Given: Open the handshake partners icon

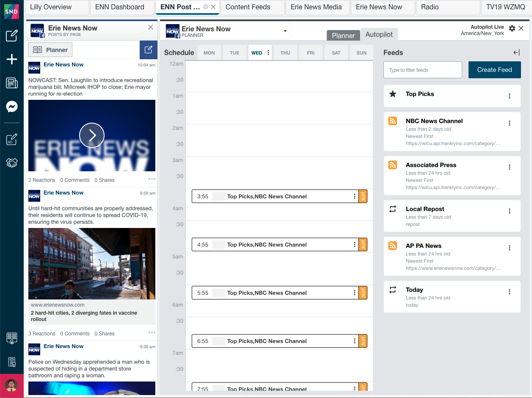Looking at the screenshot, I should pyautogui.click(x=12, y=163).
